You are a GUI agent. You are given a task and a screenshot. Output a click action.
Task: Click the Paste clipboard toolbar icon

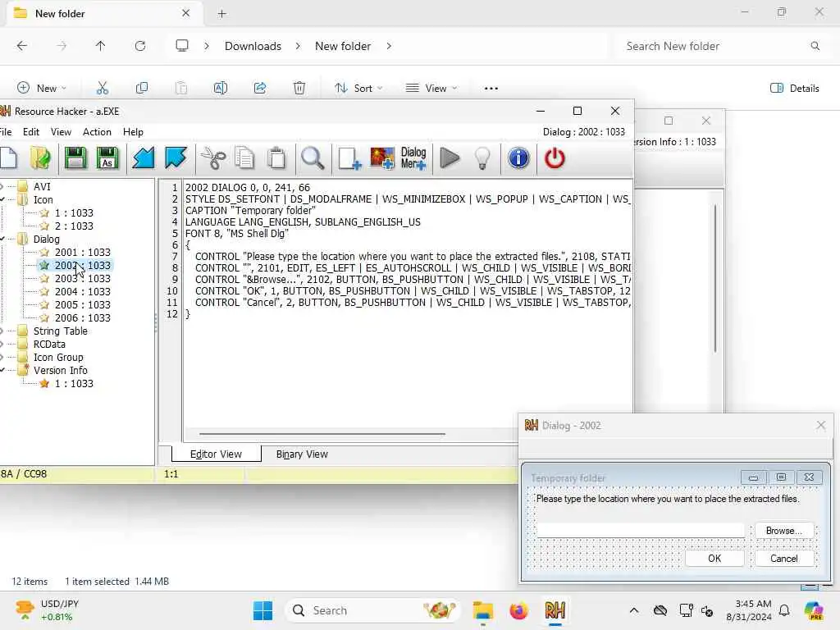(277, 158)
